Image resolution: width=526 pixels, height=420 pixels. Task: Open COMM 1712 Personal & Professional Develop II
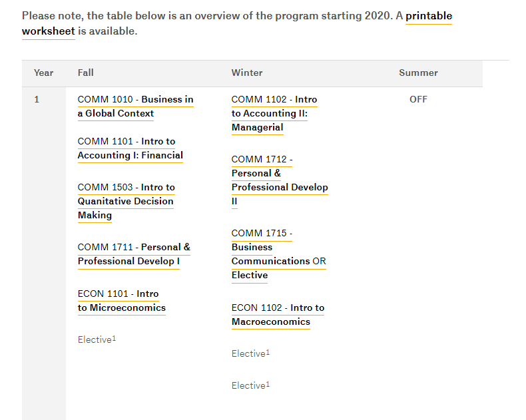click(279, 180)
